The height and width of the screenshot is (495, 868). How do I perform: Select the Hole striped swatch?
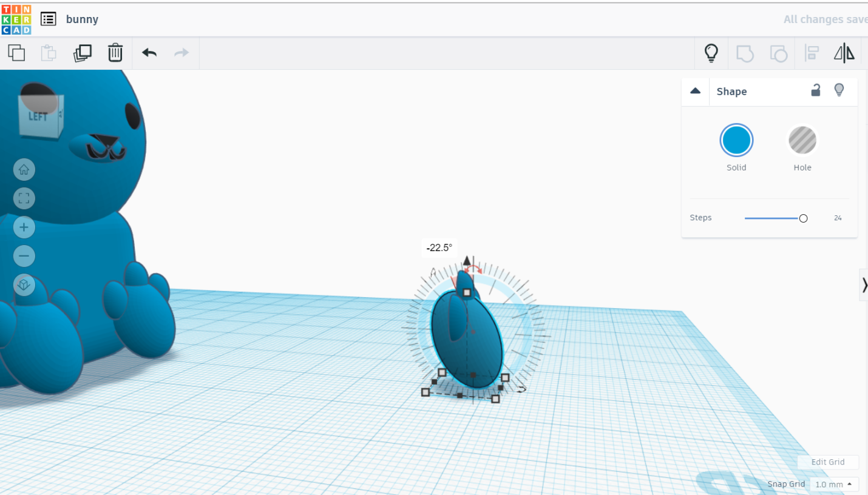coord(802,141)
